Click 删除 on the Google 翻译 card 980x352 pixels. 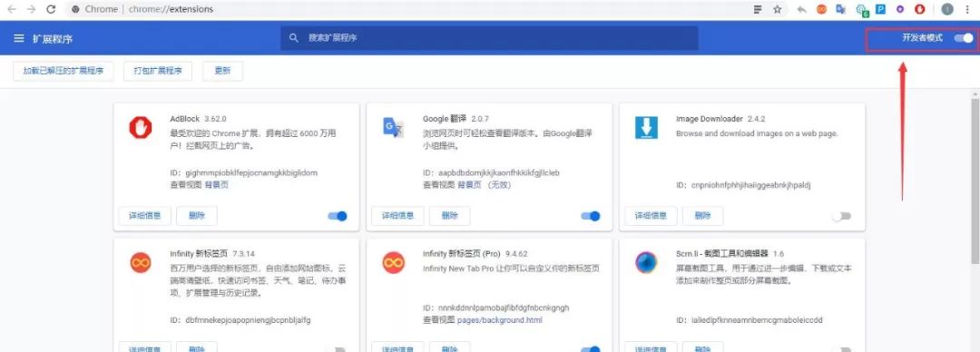pos(449,216)
